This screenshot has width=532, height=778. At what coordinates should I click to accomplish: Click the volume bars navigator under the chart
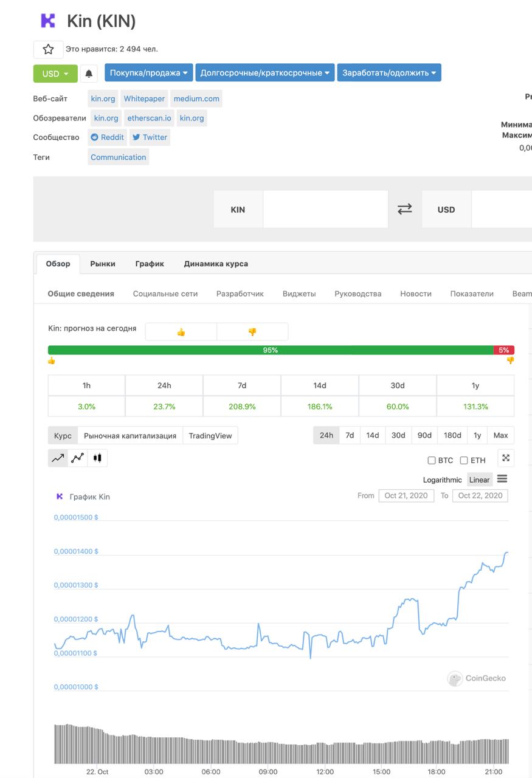282,744
